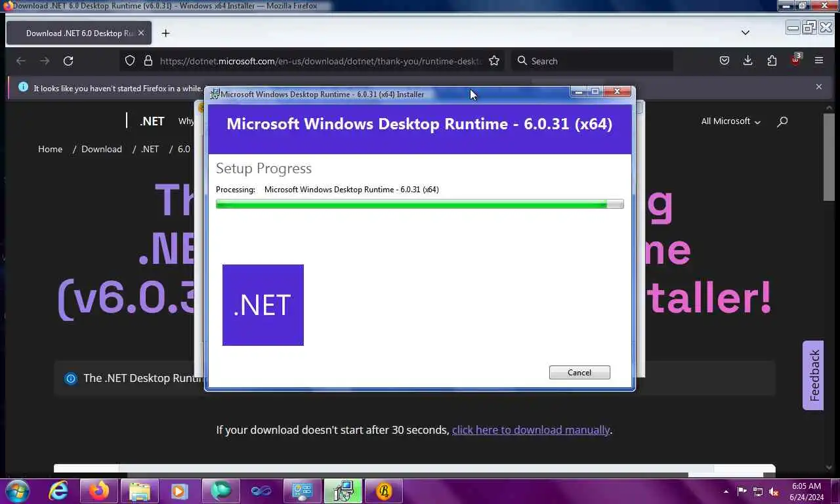
Task: Click 'click here to download manually' link
Action: 531,430
